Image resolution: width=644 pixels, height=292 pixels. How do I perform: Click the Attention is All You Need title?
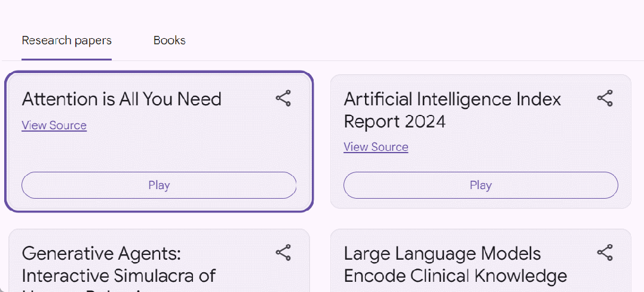(121, 99)
